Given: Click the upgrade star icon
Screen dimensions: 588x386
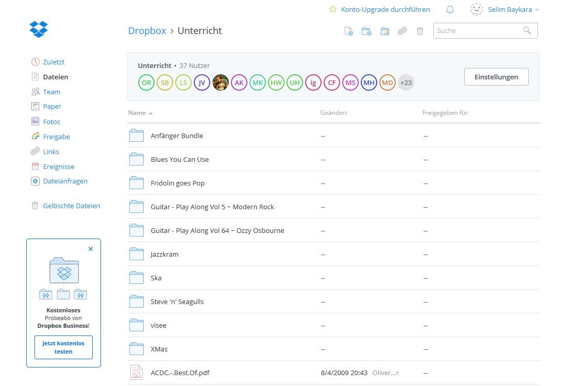Looking at the screenshot, I should (332, 9).
